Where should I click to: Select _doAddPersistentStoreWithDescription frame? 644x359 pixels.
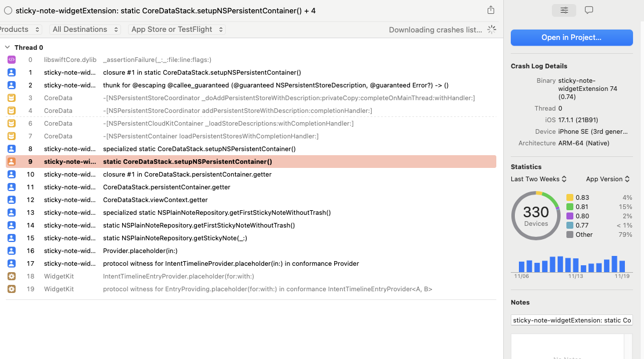tap(289, 98)
